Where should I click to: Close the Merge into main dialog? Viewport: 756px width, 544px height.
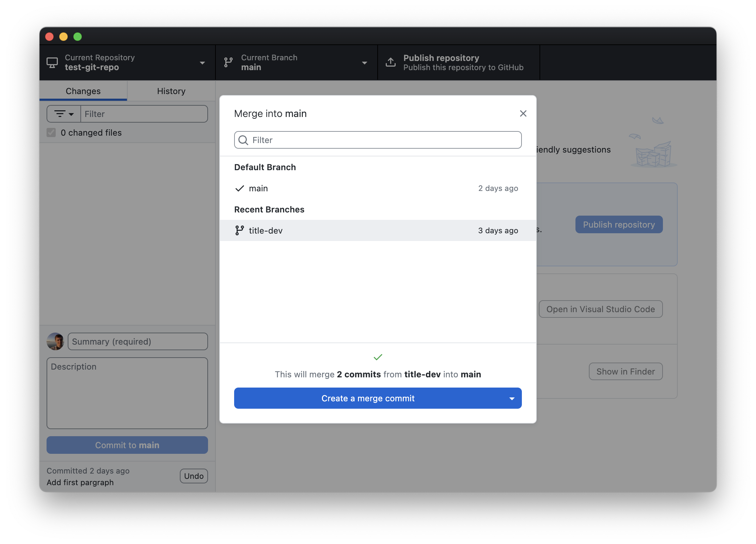(523, 113)
